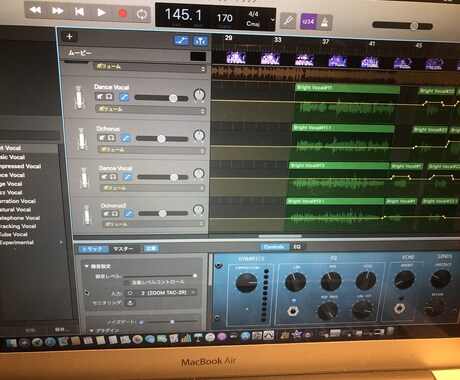Click the rewind transport button
460x380 pixels.
35,10
